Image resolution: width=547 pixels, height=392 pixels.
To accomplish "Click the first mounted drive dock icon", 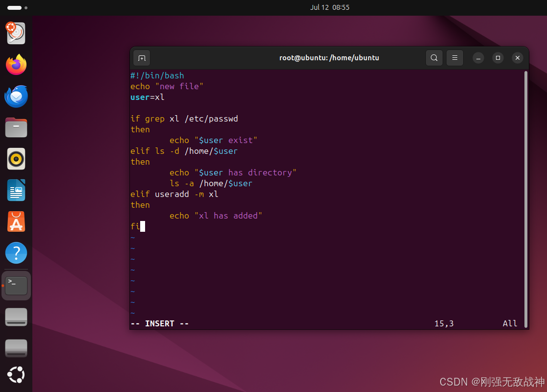I will click(x=16, y=317).
